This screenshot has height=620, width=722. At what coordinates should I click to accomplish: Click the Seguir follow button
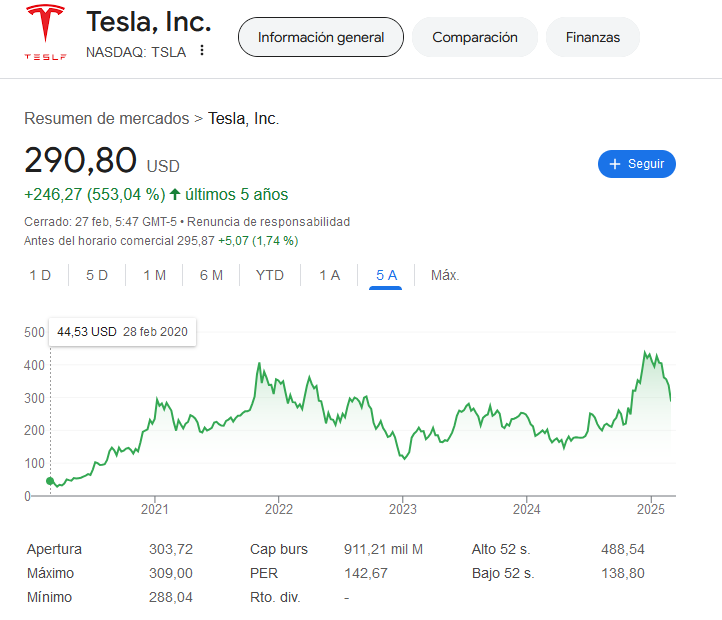click(x=637, y=164)
